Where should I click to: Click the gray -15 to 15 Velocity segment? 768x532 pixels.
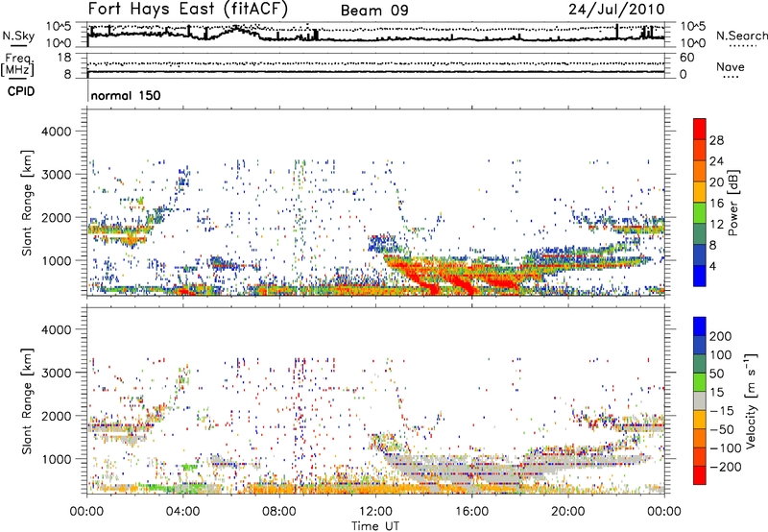[x=700, y=400]
